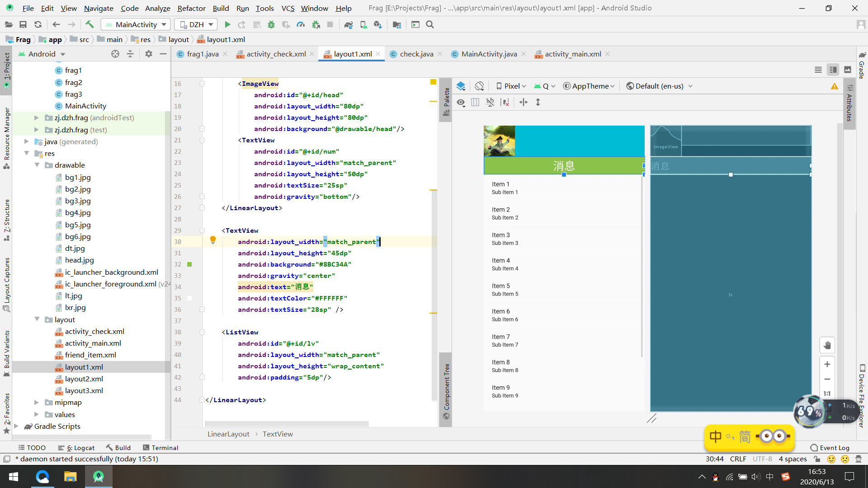Change preview orientation with rotate icon
This screenshot has width=868, height=488.
click(479, 85)
